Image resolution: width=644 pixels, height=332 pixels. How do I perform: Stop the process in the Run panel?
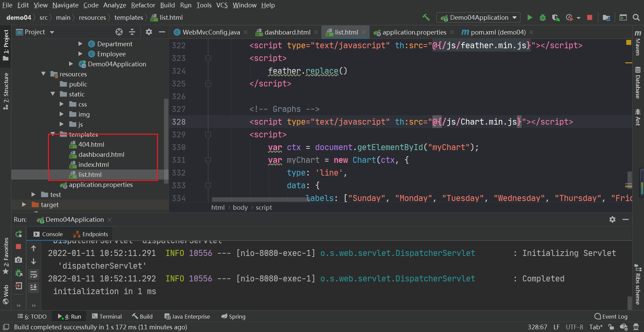pyautogui.click(x=18, y=247)
